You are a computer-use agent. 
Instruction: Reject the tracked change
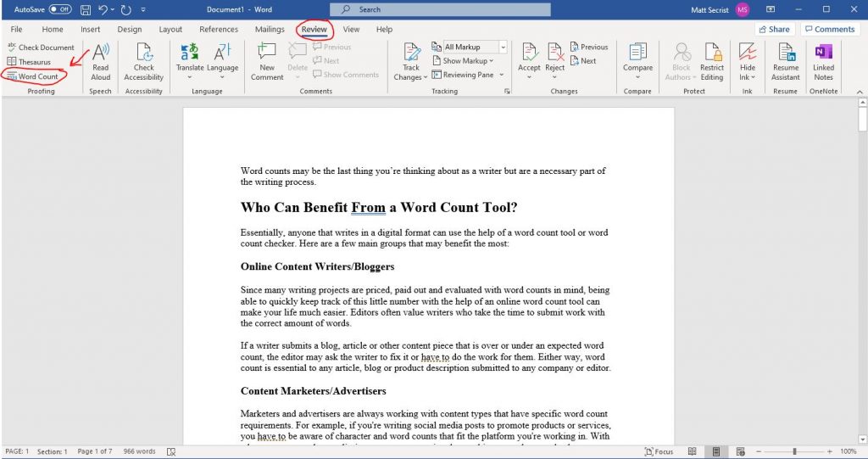[554, 53]
